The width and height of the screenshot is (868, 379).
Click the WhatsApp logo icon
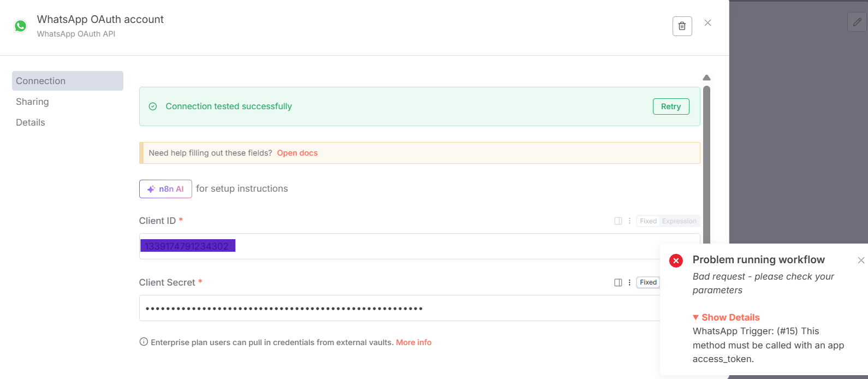(x=21, y=26)
